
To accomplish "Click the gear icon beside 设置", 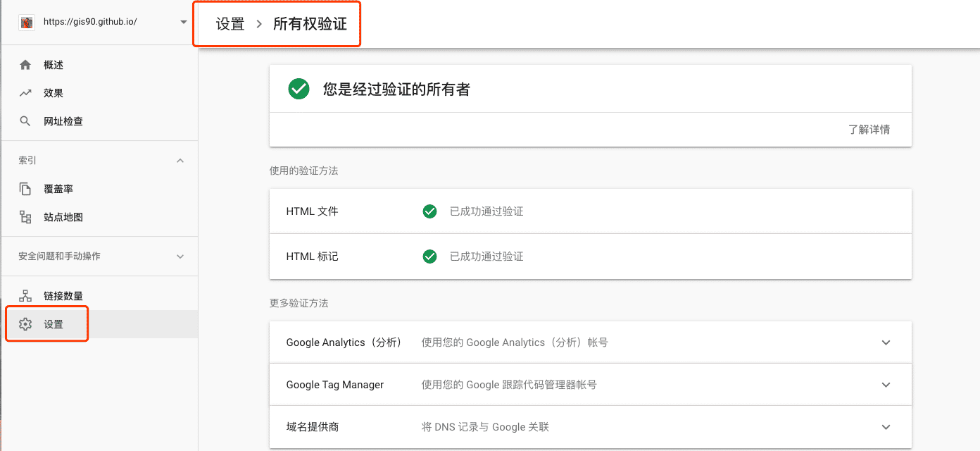I will point(25,324).
